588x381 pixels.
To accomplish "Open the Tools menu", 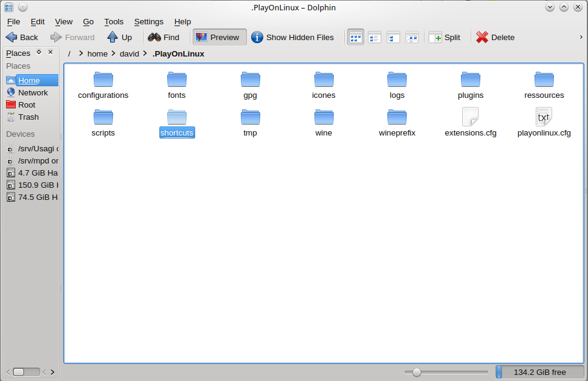I will pyautogui.click(x=114, y=22).
